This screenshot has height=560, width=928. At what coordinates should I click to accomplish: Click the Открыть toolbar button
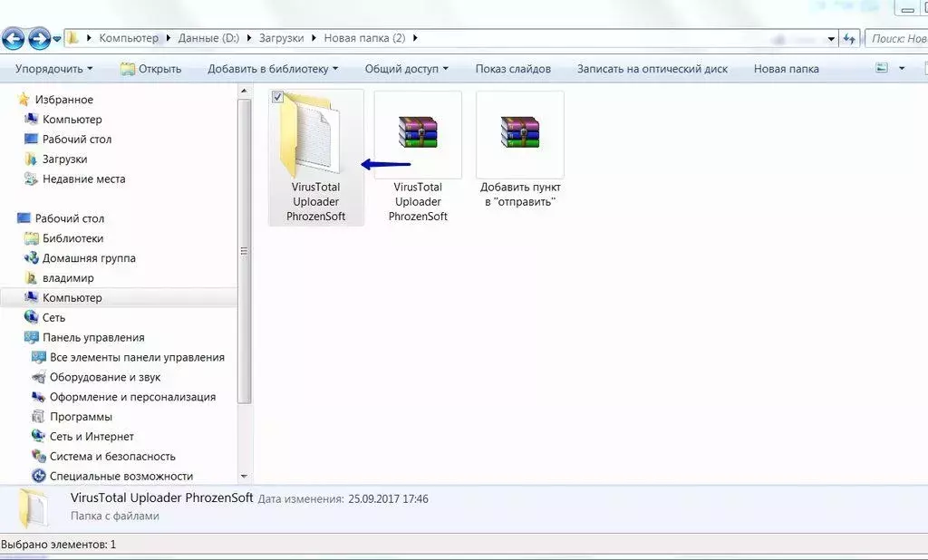(151, 69)
